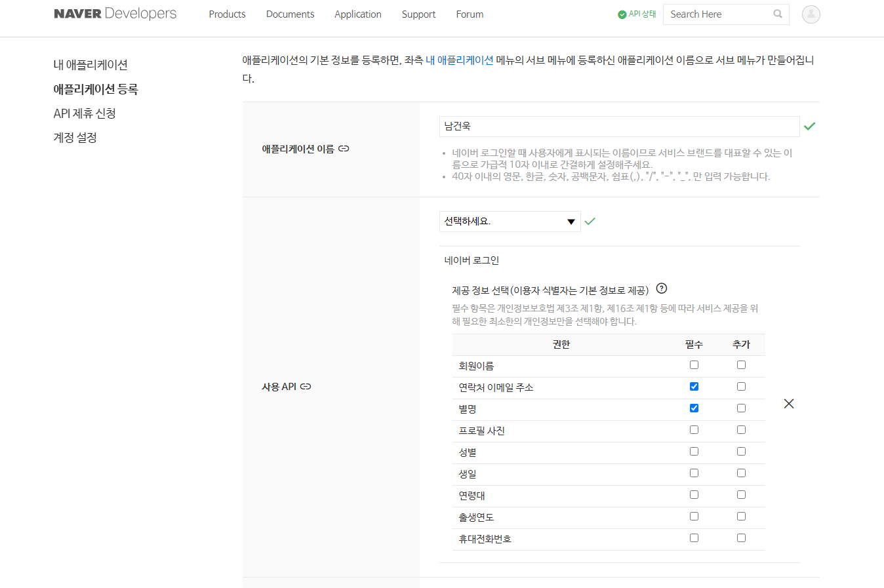Click the 필수 column header
The height and width of the screenshot is (588, 884).
pyautogui.click(x=694, y=345)
